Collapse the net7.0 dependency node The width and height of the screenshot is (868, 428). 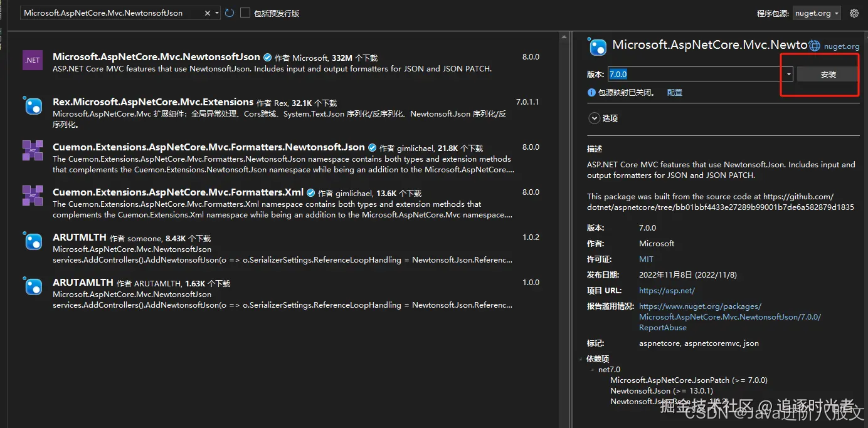(x=593, y=369)
